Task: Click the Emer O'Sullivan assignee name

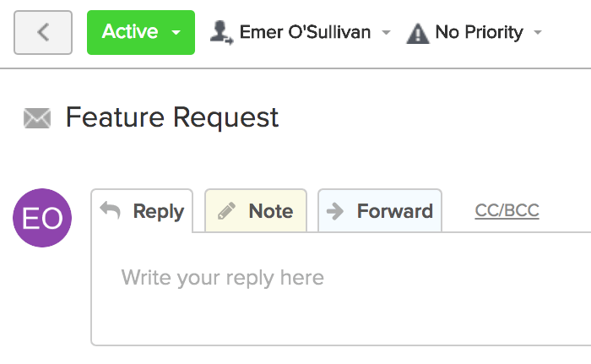Action: pos(305,32)
